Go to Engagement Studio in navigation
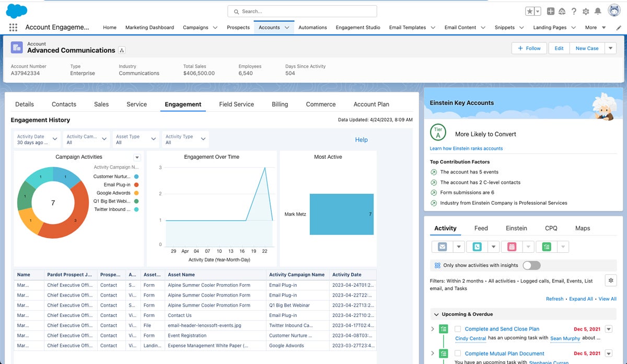Image resolution: width=627 pixels, height=364 pixels. 358,28
